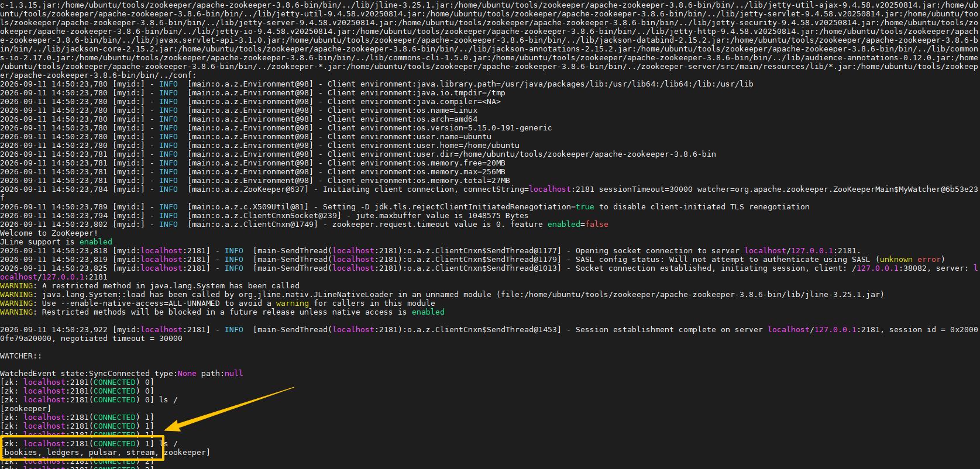Select the stream entry in ls output
The width and height of the screenshot is (980, 469).
click(140, 453)
